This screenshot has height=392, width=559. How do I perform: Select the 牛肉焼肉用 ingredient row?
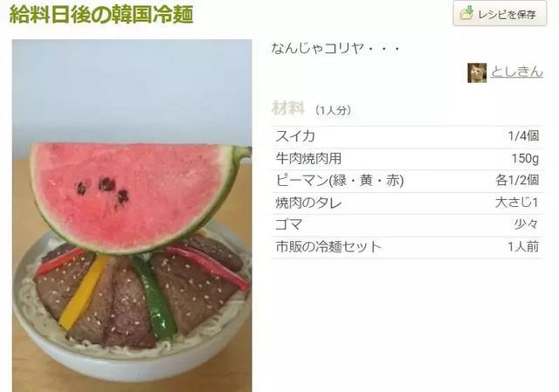click(408, 159)
